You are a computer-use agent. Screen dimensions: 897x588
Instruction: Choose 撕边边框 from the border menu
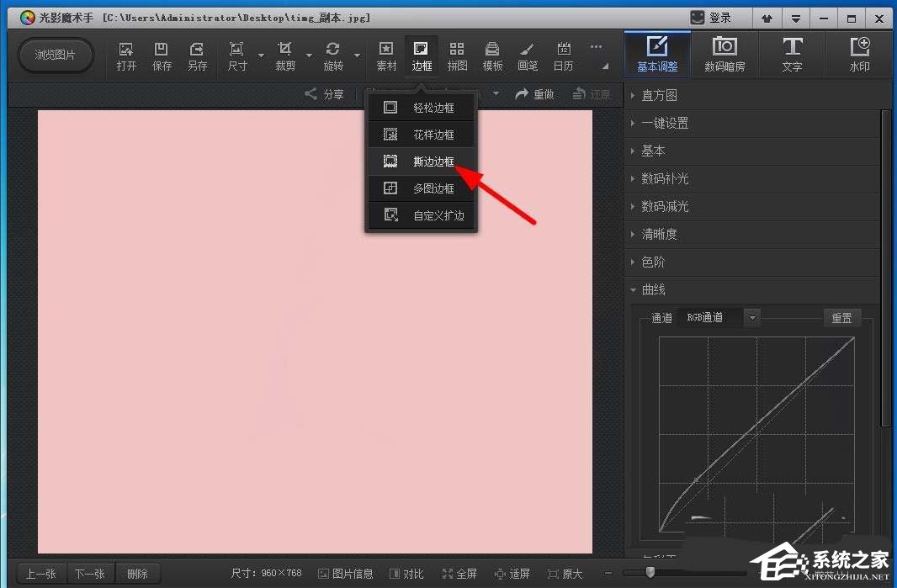[433, 161]
